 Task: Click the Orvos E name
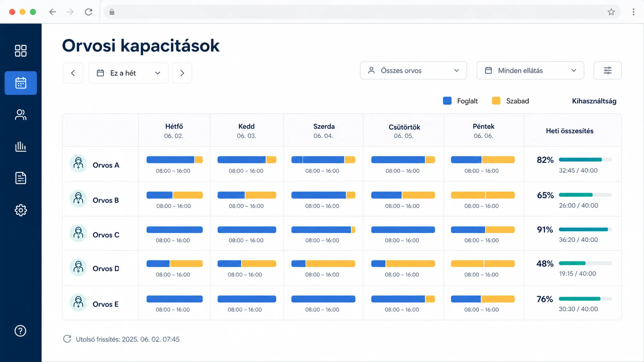click(106, 304)
